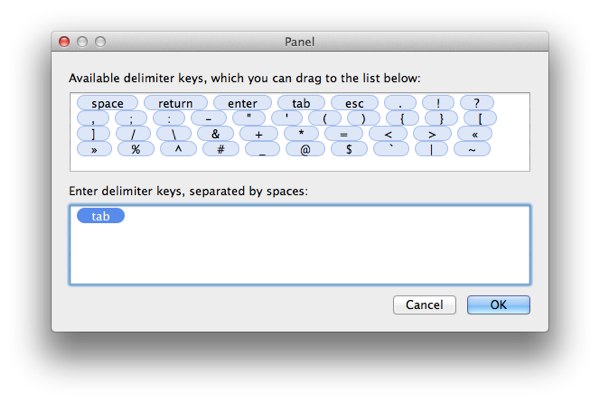Viewport: 600px width, 403px height.
Task: Click the asterisk token
Action: [x=301, y=134]
